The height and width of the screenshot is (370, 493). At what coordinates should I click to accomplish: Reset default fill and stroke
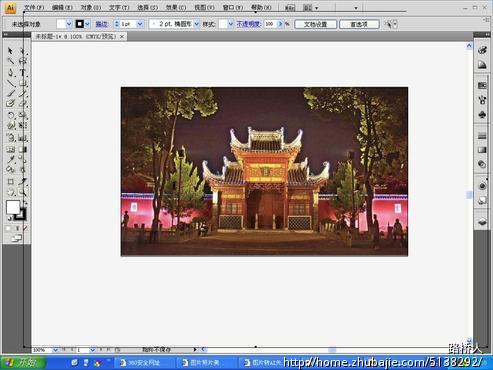pyautogui.click(x=10, y=218)
